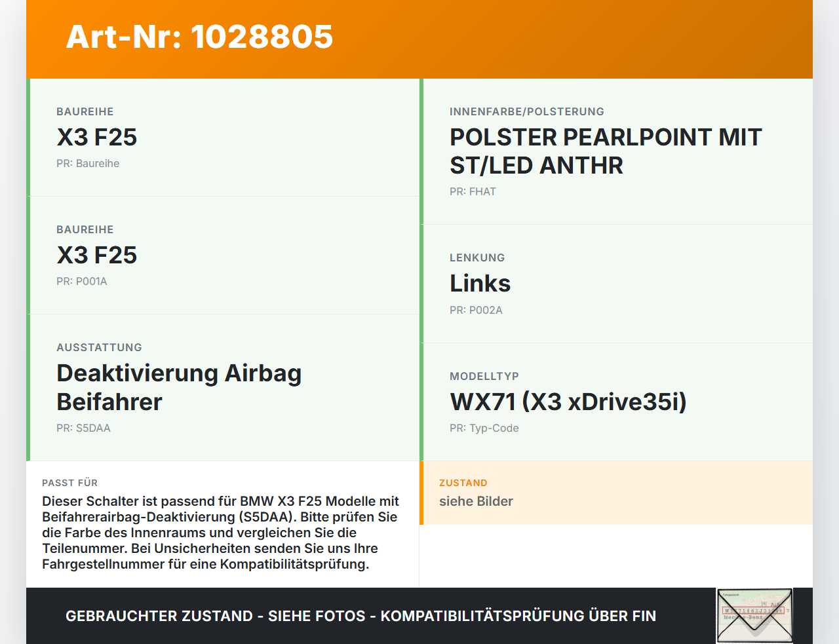Screen dimensions: 839x644
Task: Click the AUSSTATTUNG label
Action: click(x=99, y=348)
